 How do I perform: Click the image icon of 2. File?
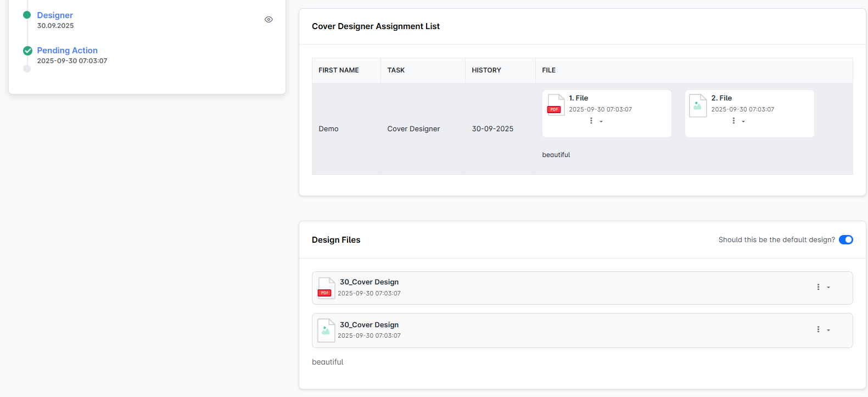point(698,105)
